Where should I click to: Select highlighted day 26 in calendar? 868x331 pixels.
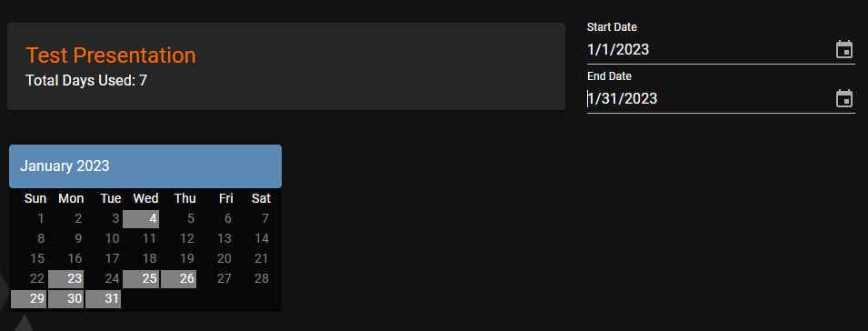coord(178,278)
